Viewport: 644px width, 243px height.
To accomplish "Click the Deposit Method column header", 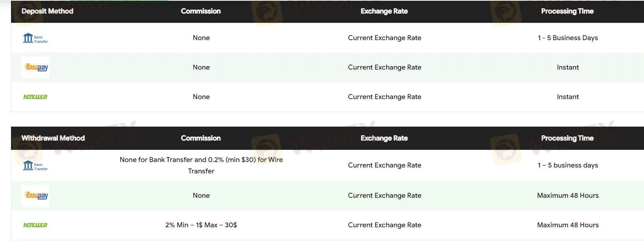I will click(x=48, y=11).
